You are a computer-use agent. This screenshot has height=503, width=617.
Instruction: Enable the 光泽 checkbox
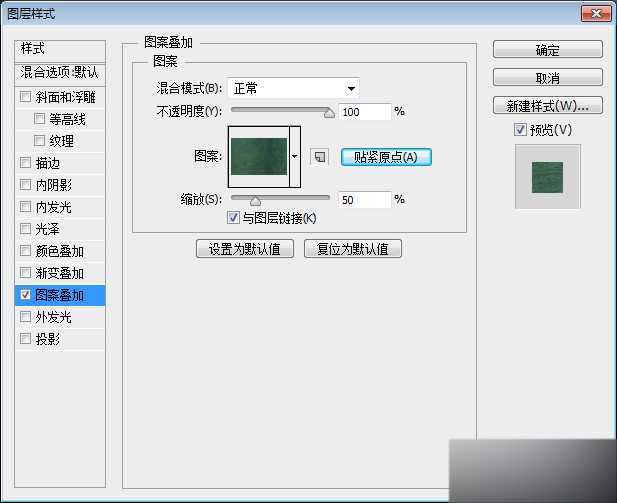(x=26, y=228)
